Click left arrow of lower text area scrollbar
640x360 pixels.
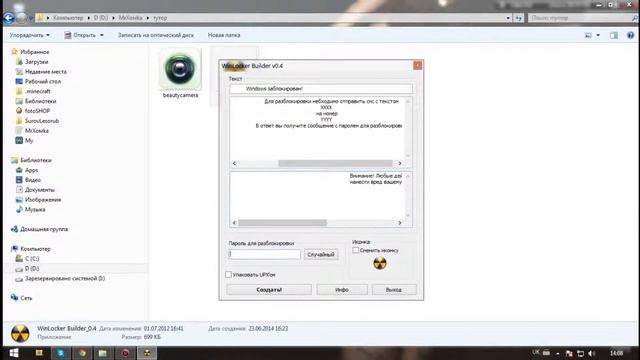[x=234, y=223]
